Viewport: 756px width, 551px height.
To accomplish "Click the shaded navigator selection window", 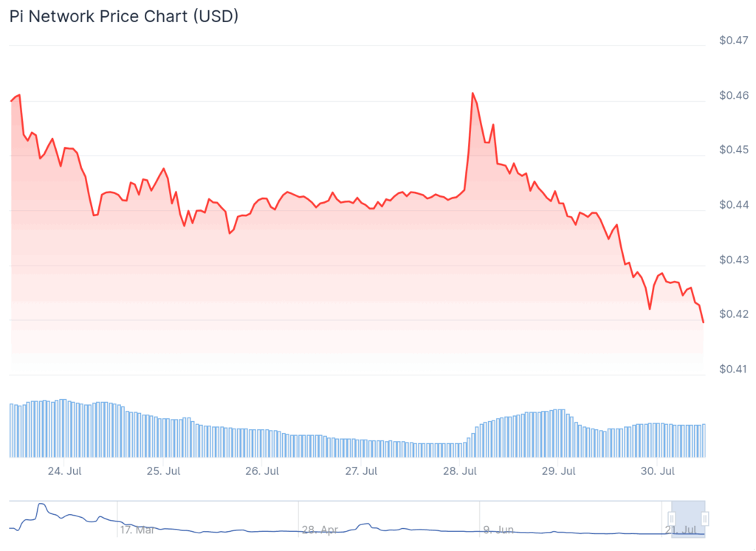I will [689, 519].
